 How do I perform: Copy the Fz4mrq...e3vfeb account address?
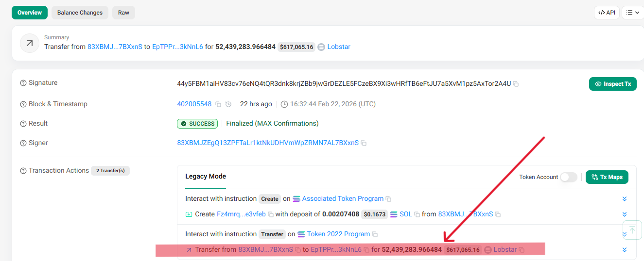pos(271,214)
